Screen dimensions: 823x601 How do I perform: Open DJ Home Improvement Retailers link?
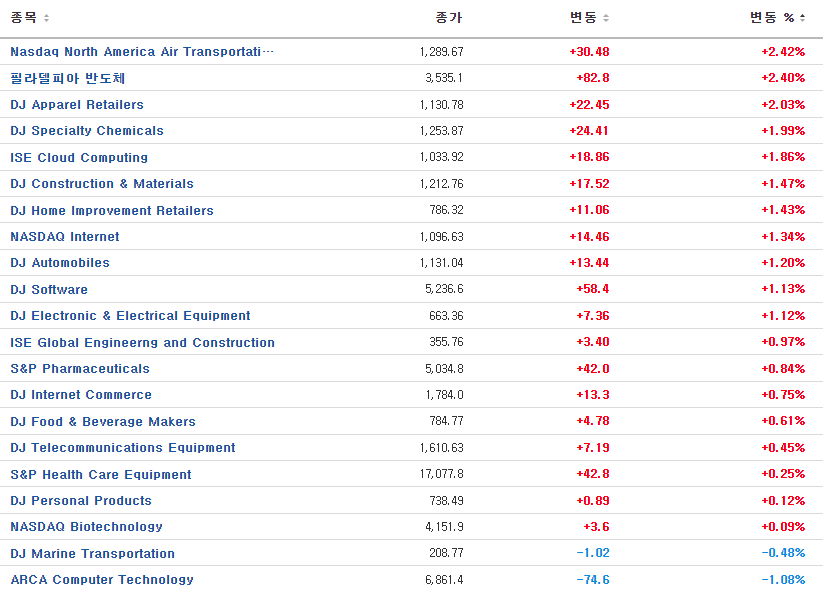coord(112,210)
